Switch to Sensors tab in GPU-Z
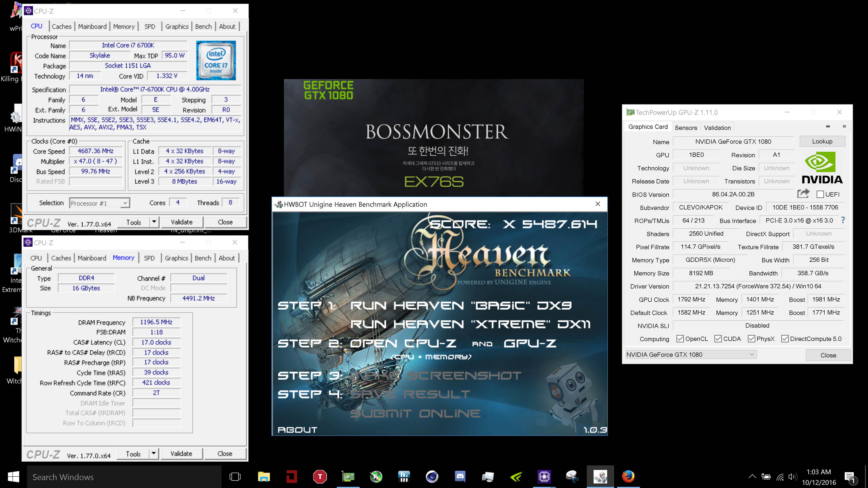The height and width of the screenshot is (488, 868). coord(686,128)
